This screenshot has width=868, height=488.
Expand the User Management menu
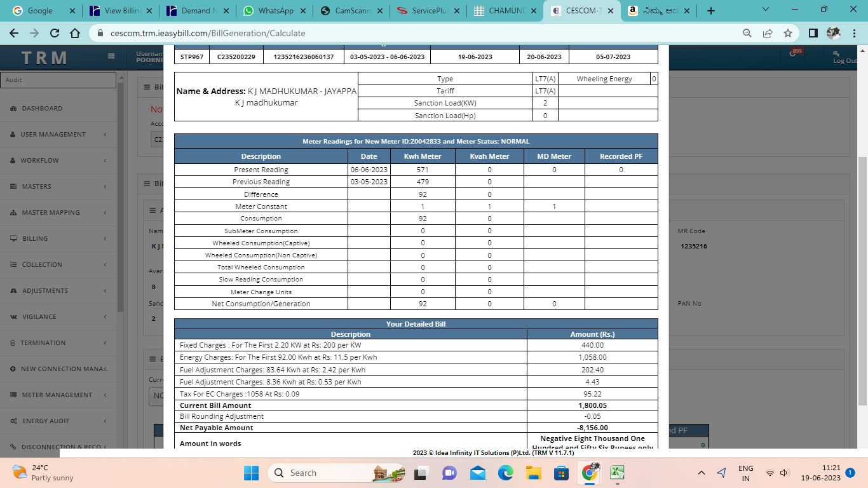[58, 134]
